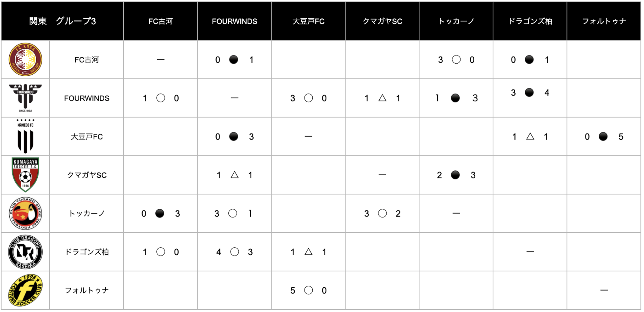
Task: Click the ドラゴンズ柏 row name
Action: coord(87,252)
